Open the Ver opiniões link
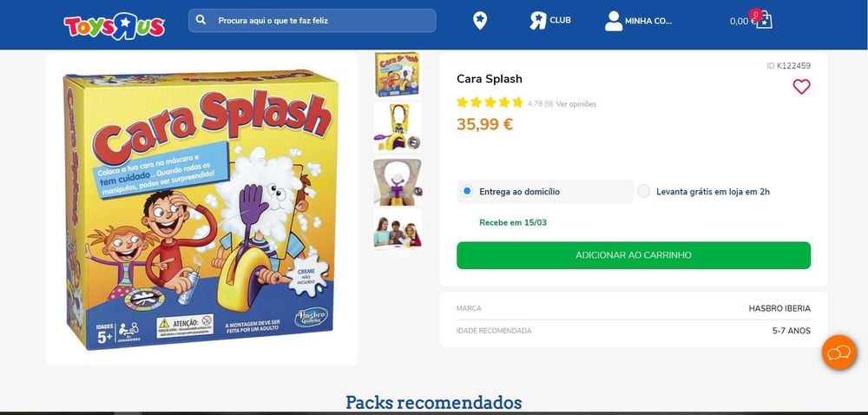This screenshot has height=415, width=868. pos(576,104)
